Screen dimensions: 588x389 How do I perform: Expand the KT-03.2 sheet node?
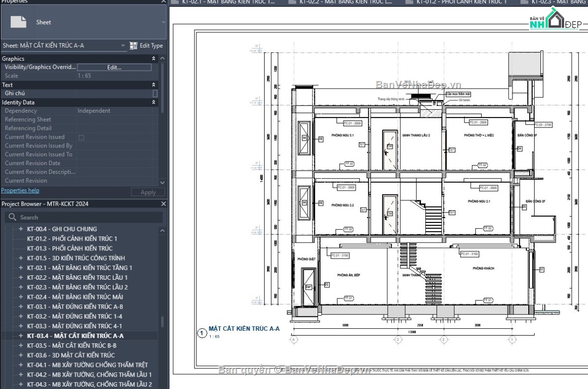click(21, 316)
